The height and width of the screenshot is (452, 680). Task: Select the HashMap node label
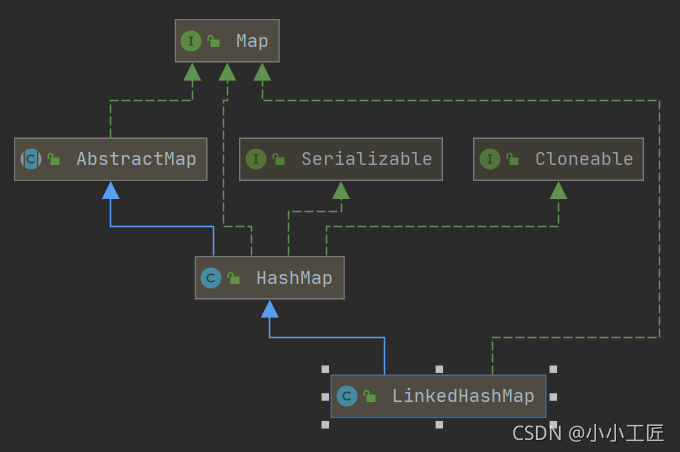point(294,278)
